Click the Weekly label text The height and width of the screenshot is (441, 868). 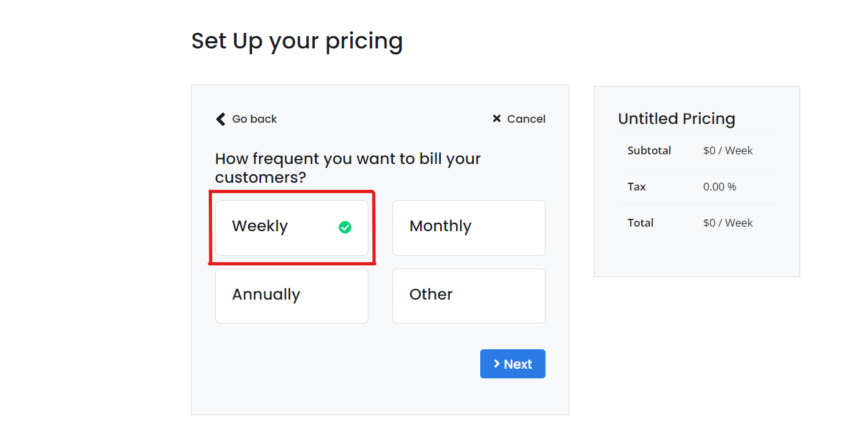point(259,226)
